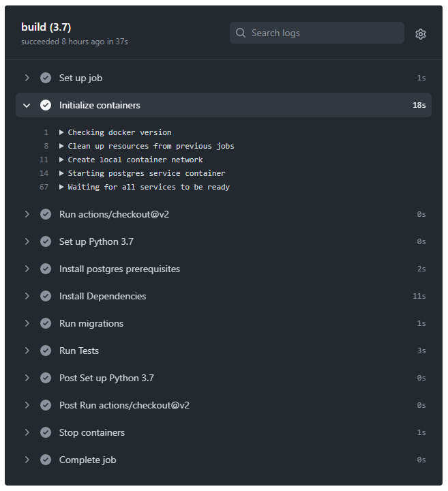Click the Post Run actions/checkout@v2 step
This screenshot has width=448, height=491.
click(x=224, y=405)
